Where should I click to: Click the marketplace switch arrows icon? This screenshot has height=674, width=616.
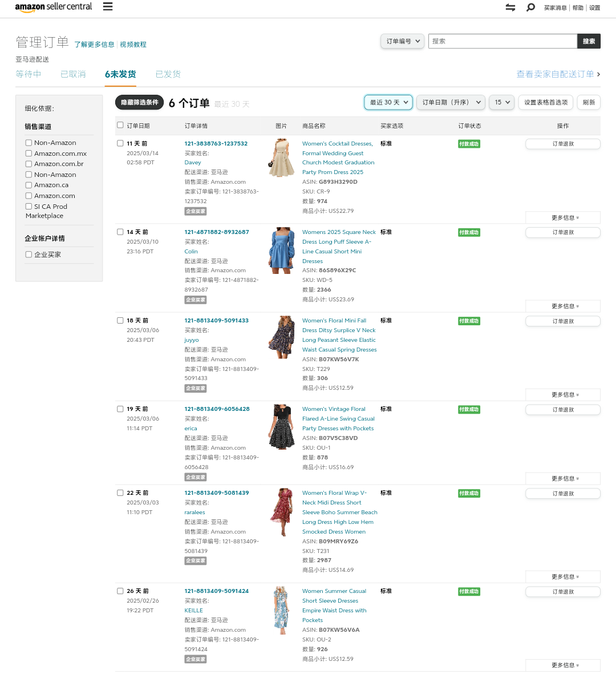click(x=510, y=7)
